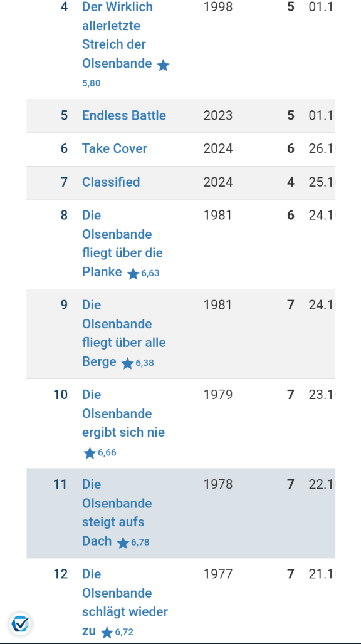This screenshot has height=644, width=361.
Task: Open Die Olsenbande fliegt über alle Berge
Action: 124,333
